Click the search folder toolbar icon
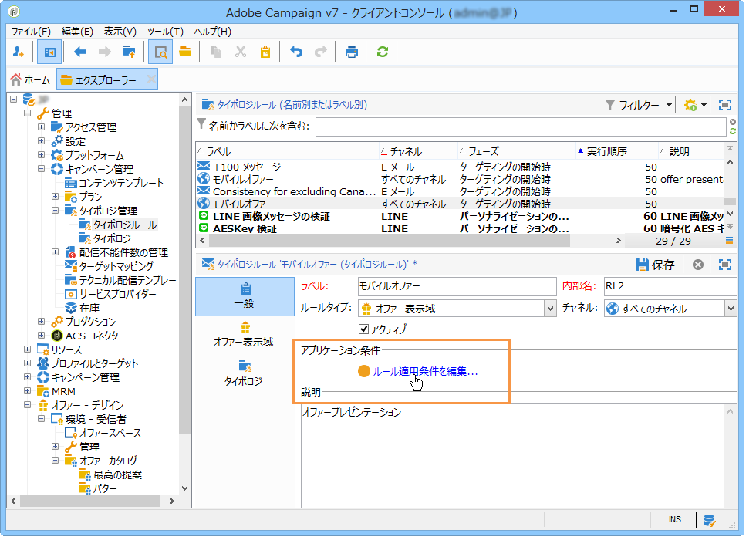This screenshot has height=547, width=756. click(160, 52)
